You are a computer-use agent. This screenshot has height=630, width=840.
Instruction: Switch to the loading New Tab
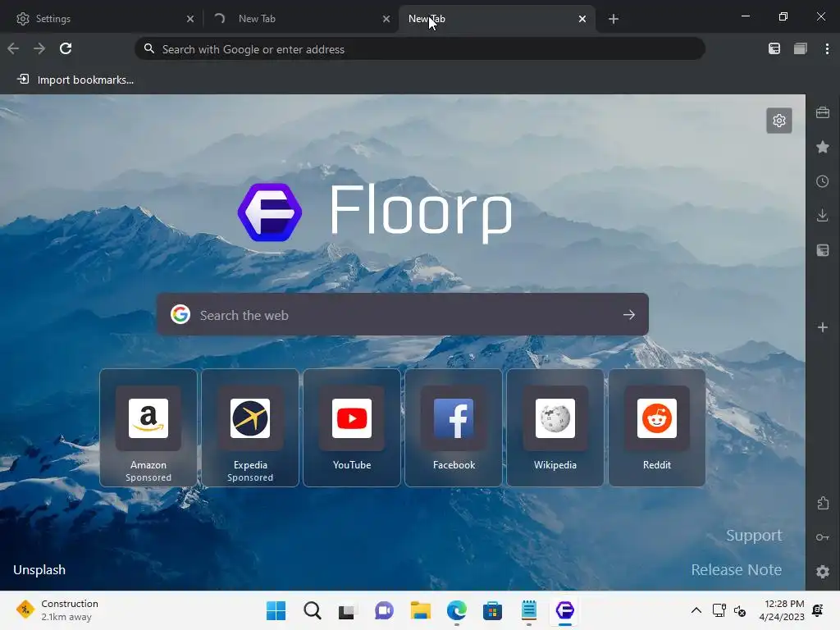pyautogui.click(x=300, y=19)
